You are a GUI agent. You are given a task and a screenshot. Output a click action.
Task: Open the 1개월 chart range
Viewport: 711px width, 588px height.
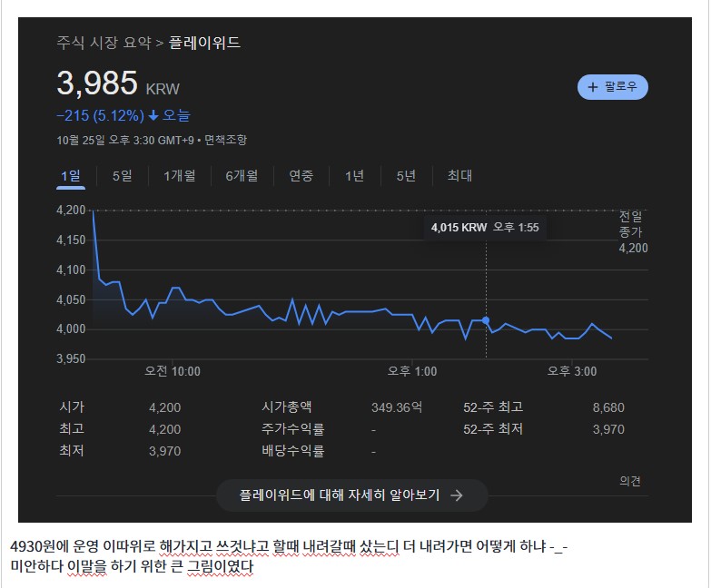(179, 176)
